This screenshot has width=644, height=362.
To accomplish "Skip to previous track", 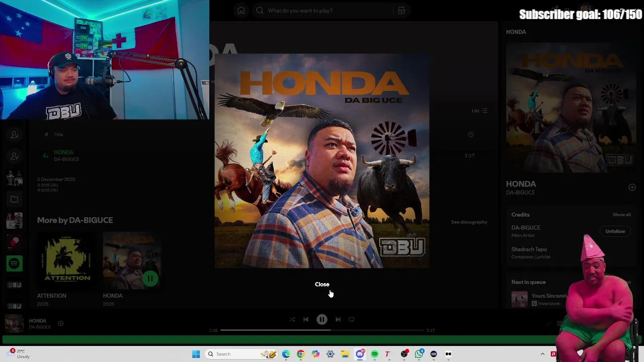I will pyautogui.click(x=306, y=319).
